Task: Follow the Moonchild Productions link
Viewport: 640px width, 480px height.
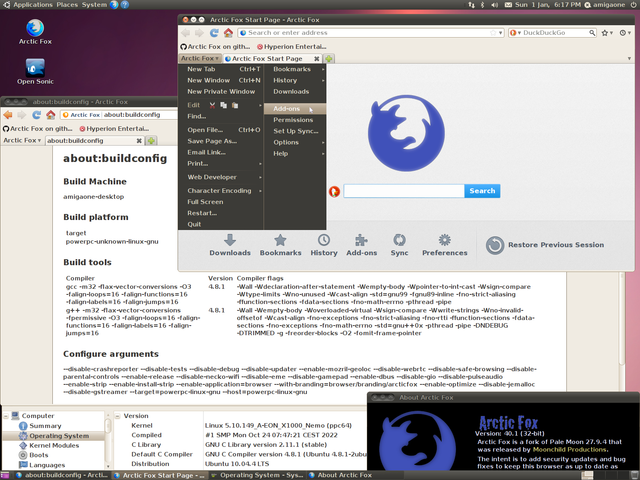Action: [569, 449]
